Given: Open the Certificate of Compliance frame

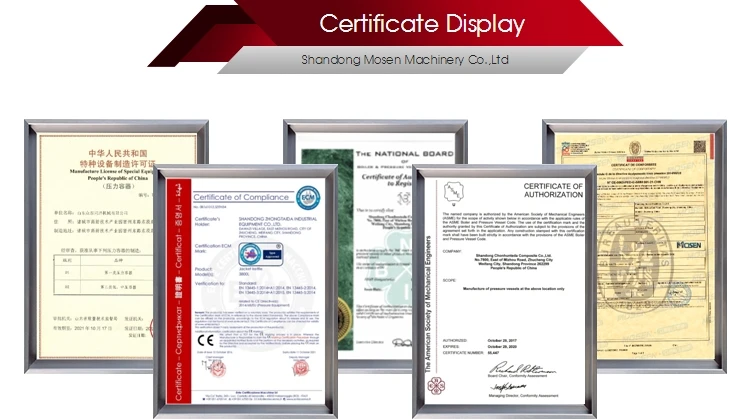Looking at the screenshot, I should coord(245,291).
